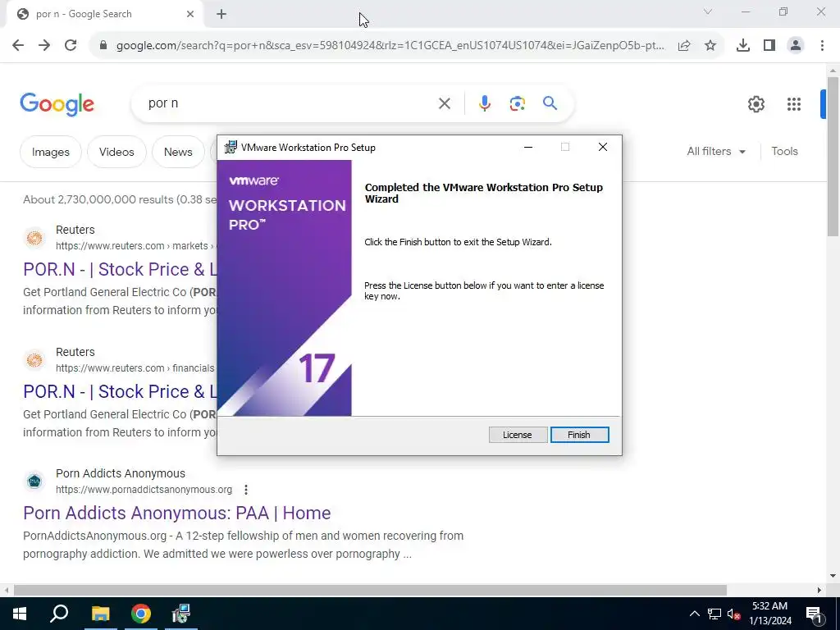Open the taskbar clock and date
This screenshot has width=840, height=630.
tap(769, 614)
